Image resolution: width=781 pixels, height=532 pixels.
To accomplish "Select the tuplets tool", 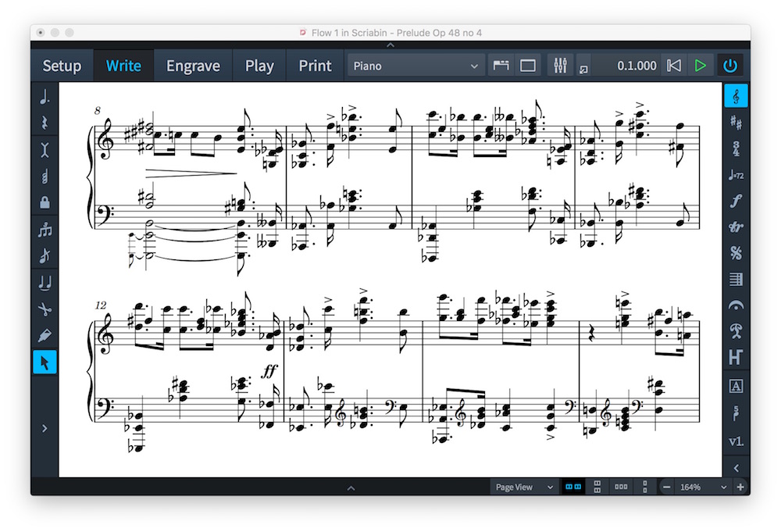I will pyautogui.click(x=45, y=229).
